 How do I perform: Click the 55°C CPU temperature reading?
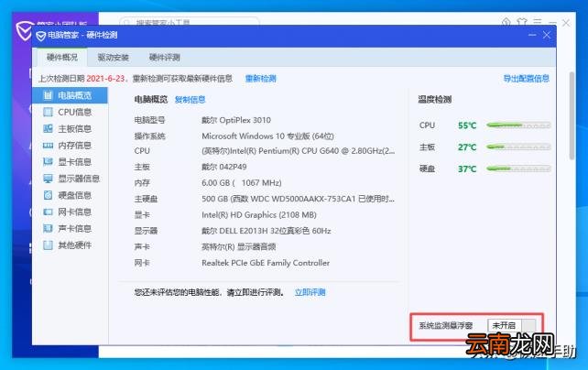tap(467, 125)
